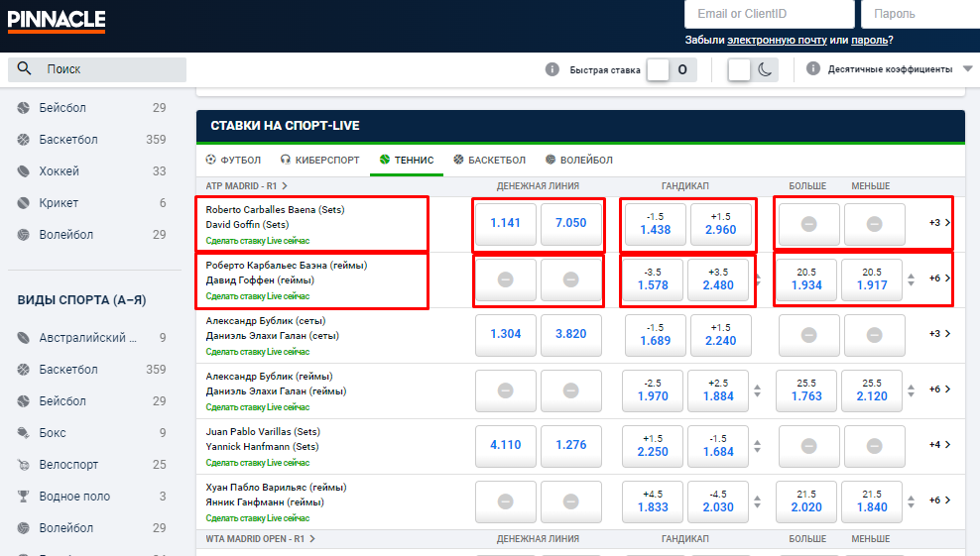The image size is (980, 556).
Task: Select under 25.5 at 2.120
Action: 872,390
